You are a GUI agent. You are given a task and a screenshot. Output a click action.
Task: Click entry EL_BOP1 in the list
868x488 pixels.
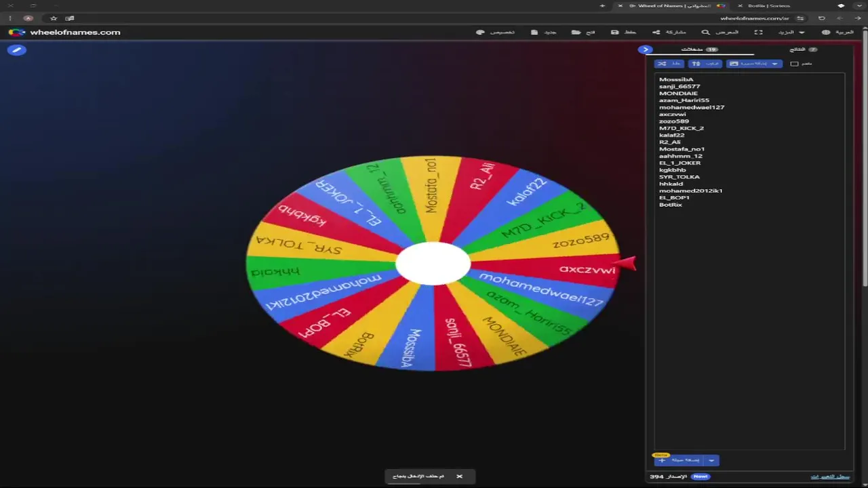click(675, 198)
